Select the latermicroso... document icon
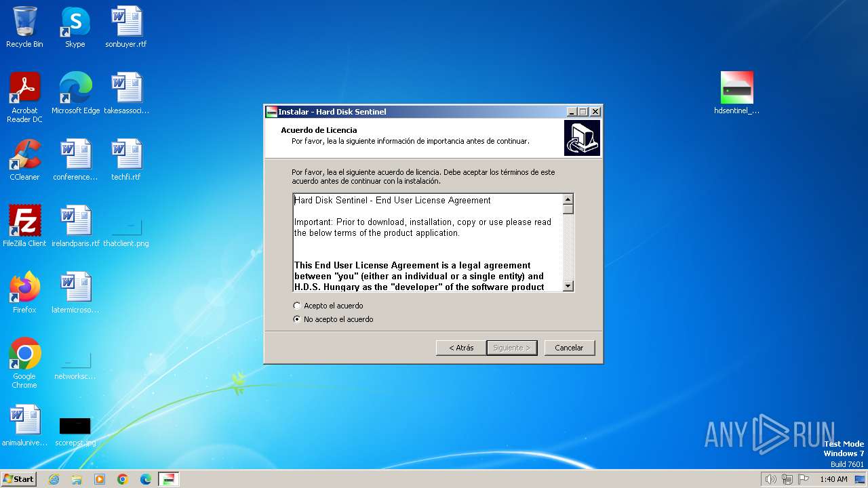This screenshot has width=868, height=488. (x=75, y=293)
